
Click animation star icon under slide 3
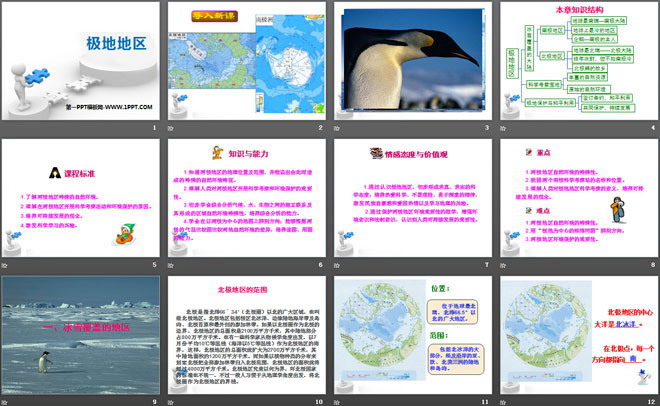tap(337, 128)
